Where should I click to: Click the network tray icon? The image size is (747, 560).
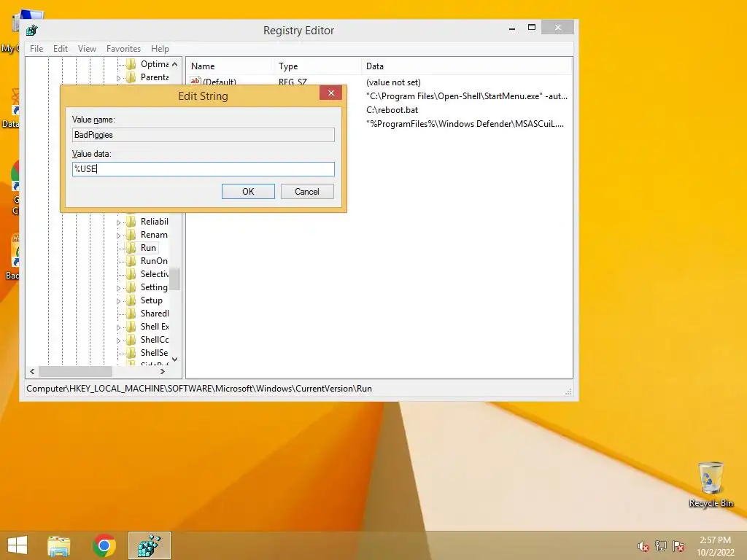[661, 545]
